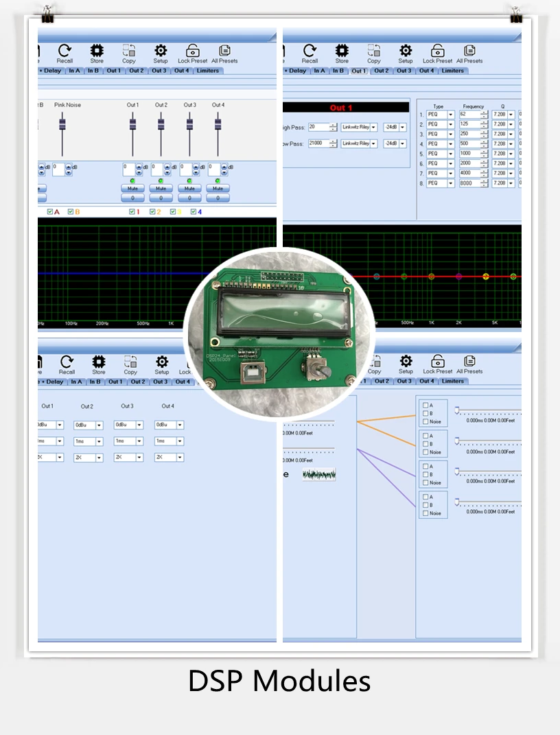Click Setup gear in top-right panel
Image resolution: width=560 pixels, height=735 pixels.
[x=406, y=51]
